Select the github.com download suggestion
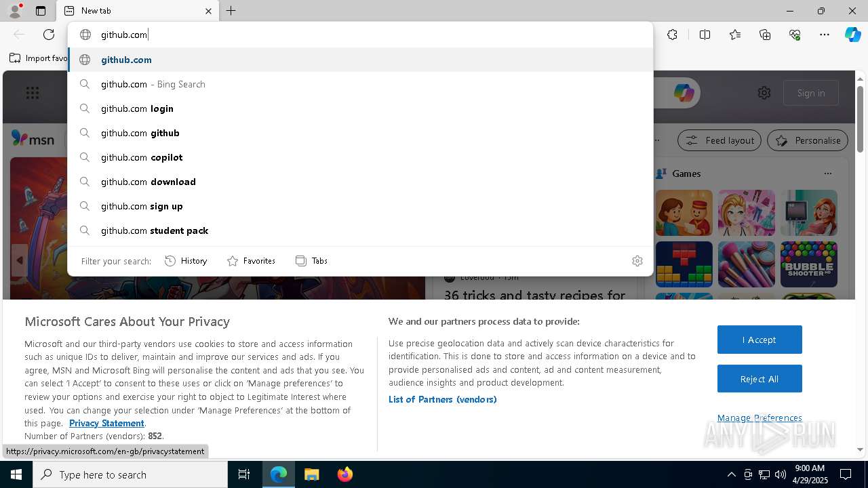868x488 pixels. [x=360, y=182]
